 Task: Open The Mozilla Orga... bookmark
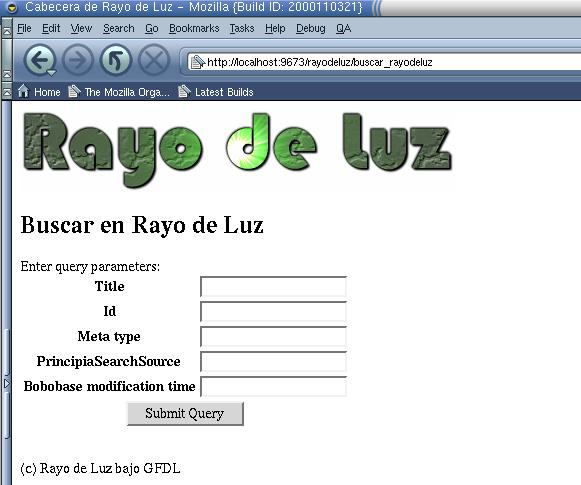coord(119,92)
